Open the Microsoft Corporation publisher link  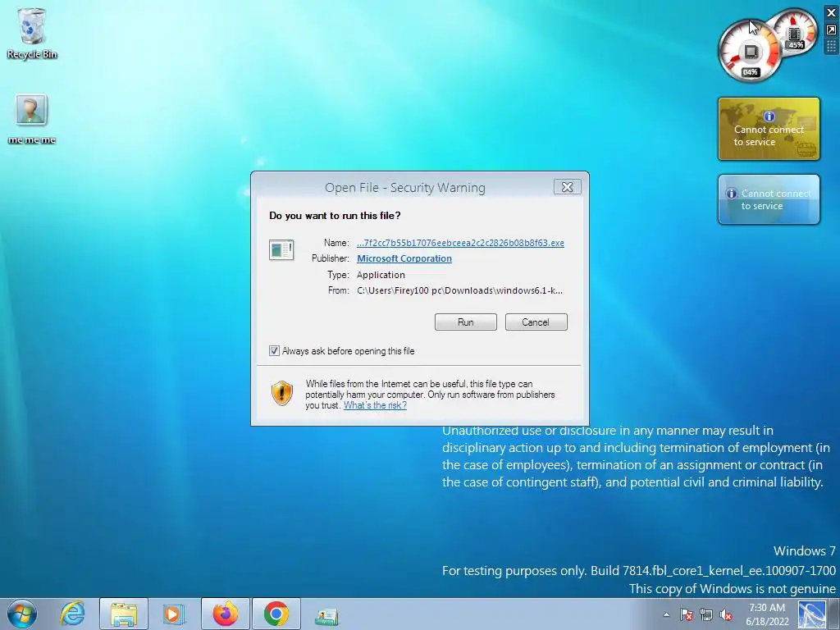coord(404,258)
